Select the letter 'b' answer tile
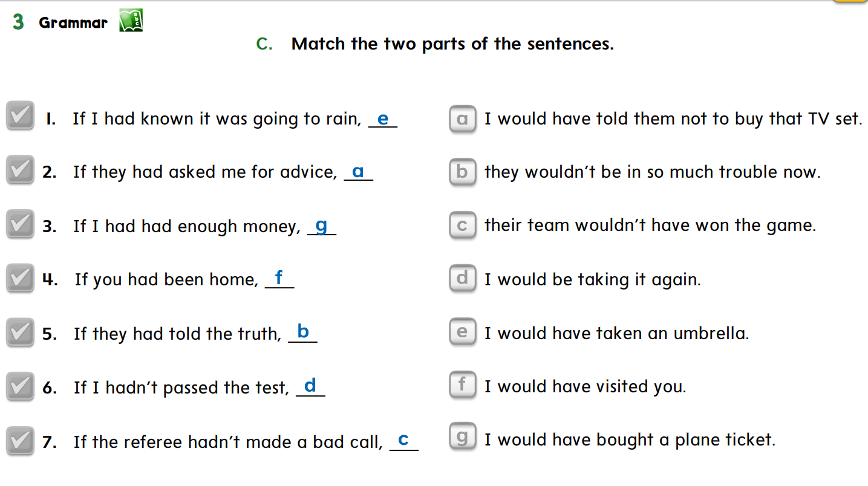The image size is (868, 486). (463, 172)
